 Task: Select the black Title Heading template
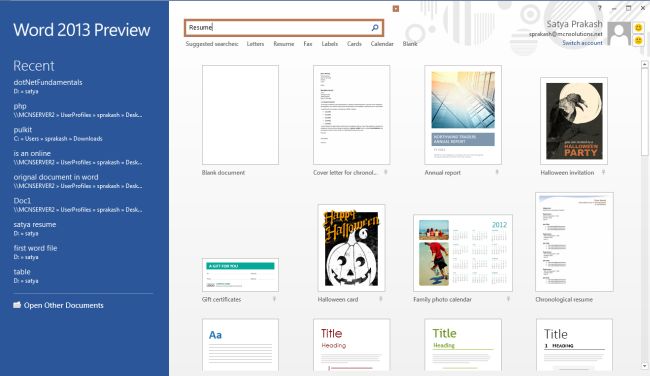pyautogui.click(x=574, y=345)
